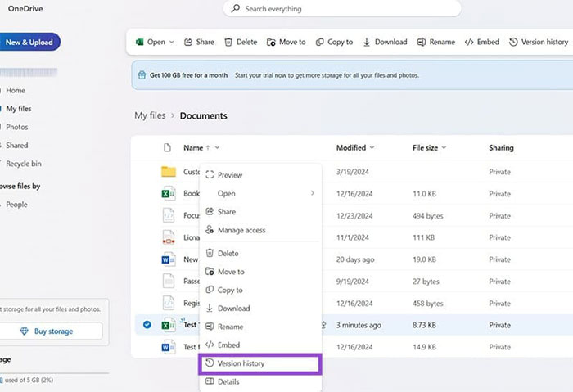Expand the Open dropdown in the toolbar
573x392 pixels.
(x=172, y=42)
